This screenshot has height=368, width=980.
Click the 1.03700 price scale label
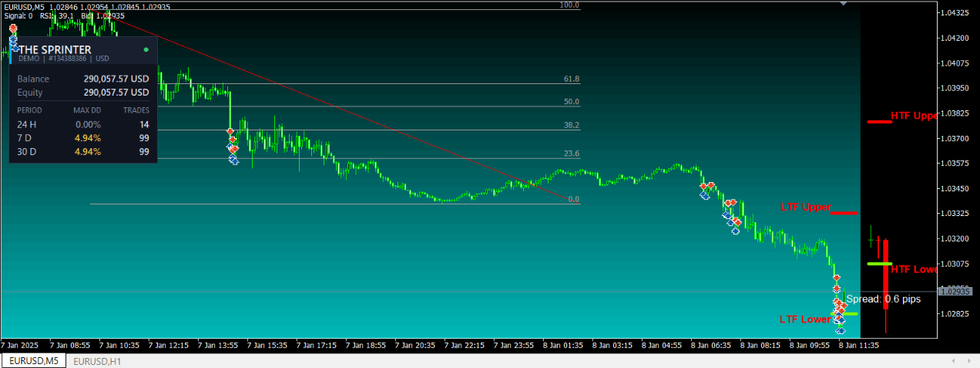956,138
